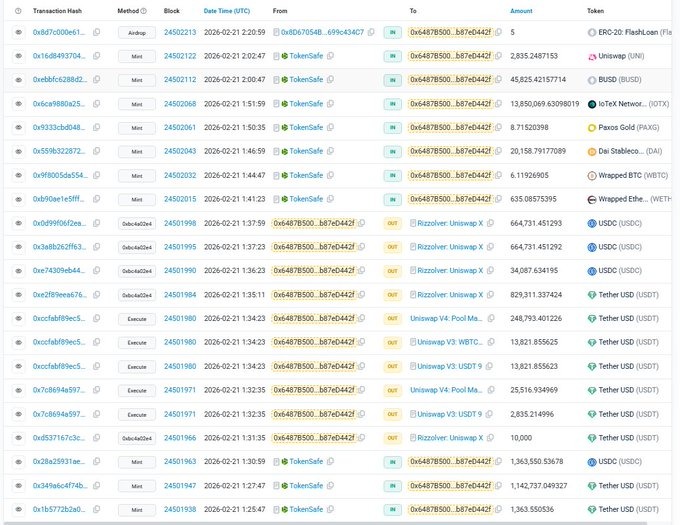Click Mint badge in the BUSD row

point(137,80)
